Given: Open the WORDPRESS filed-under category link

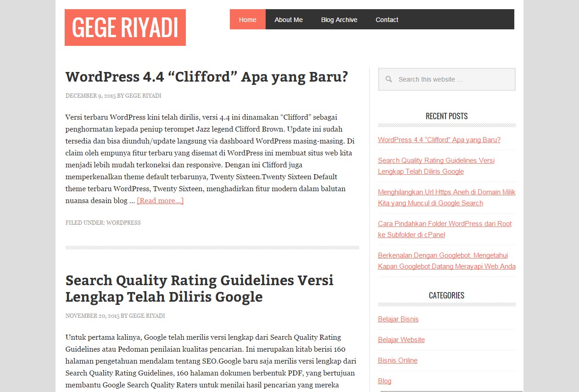Looking at the screenshot, I should click(x=123, y=223).
